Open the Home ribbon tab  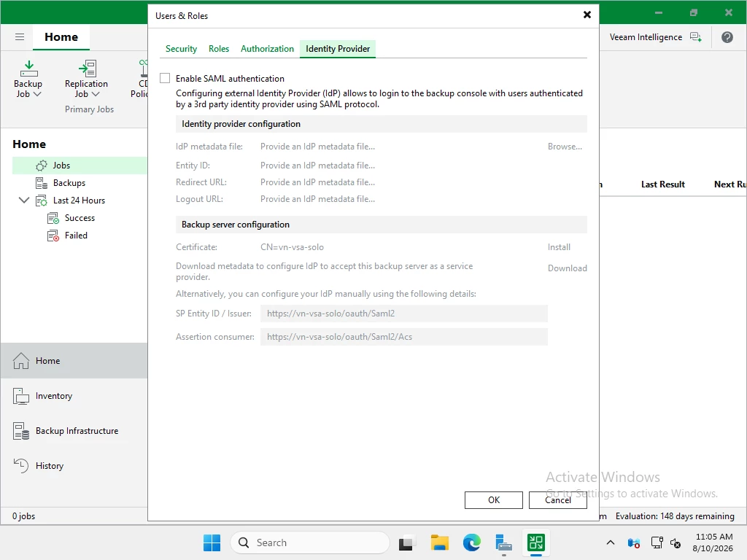coord(61,36)
